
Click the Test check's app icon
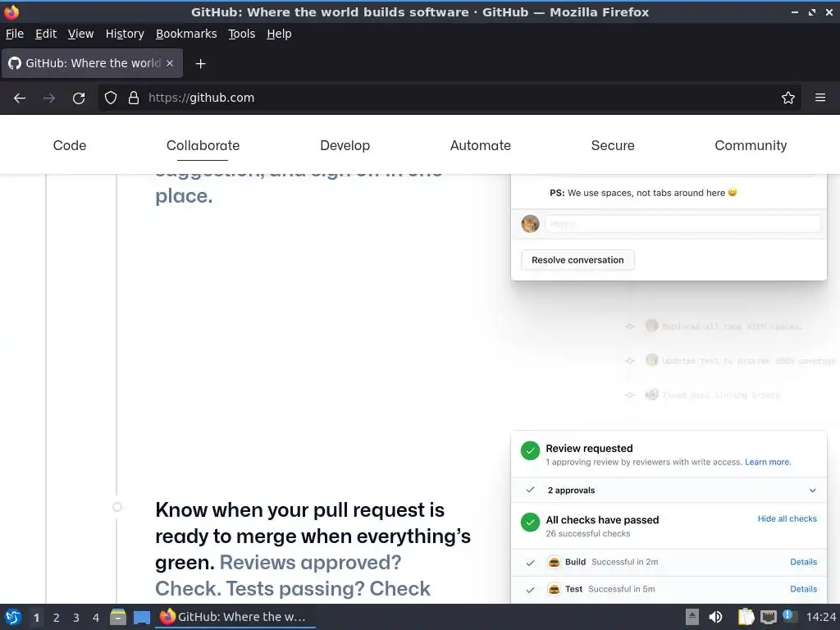pos(554,589)
